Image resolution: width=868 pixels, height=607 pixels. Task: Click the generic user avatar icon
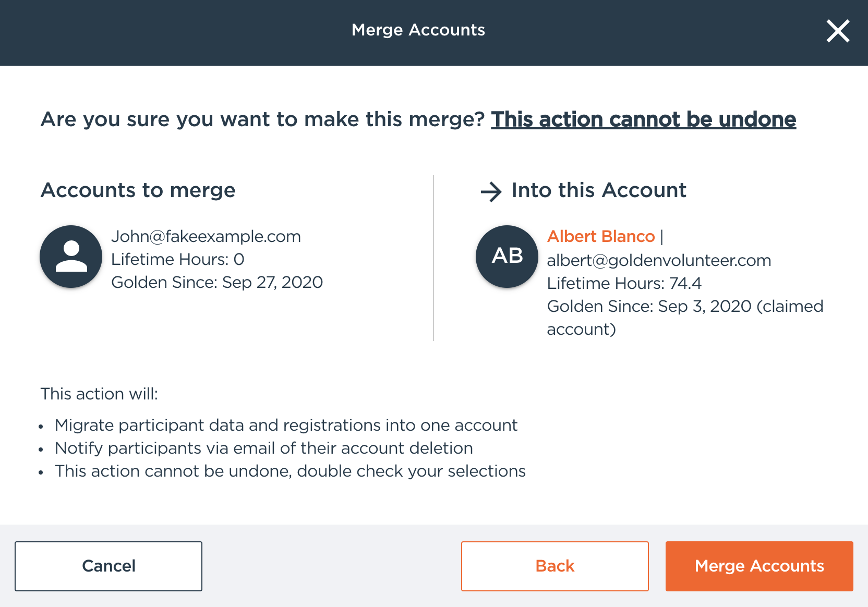(71, 257)
